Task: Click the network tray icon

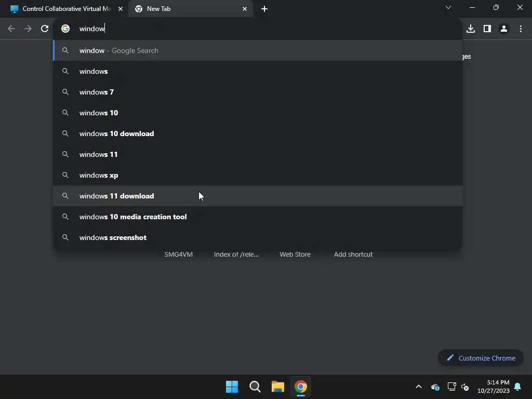Action: tap(451, 387)
